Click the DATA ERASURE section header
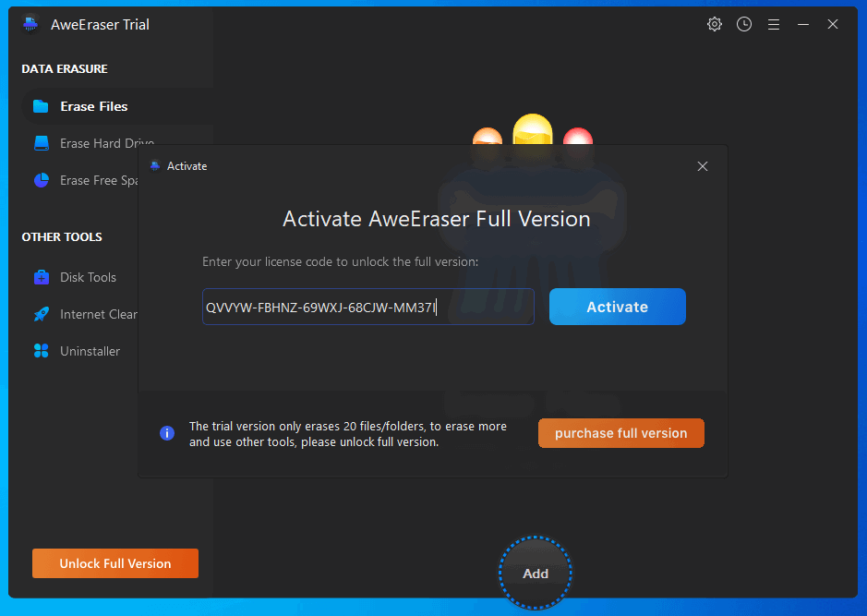Viewport: 867px width, 616px height. point(65,68)
